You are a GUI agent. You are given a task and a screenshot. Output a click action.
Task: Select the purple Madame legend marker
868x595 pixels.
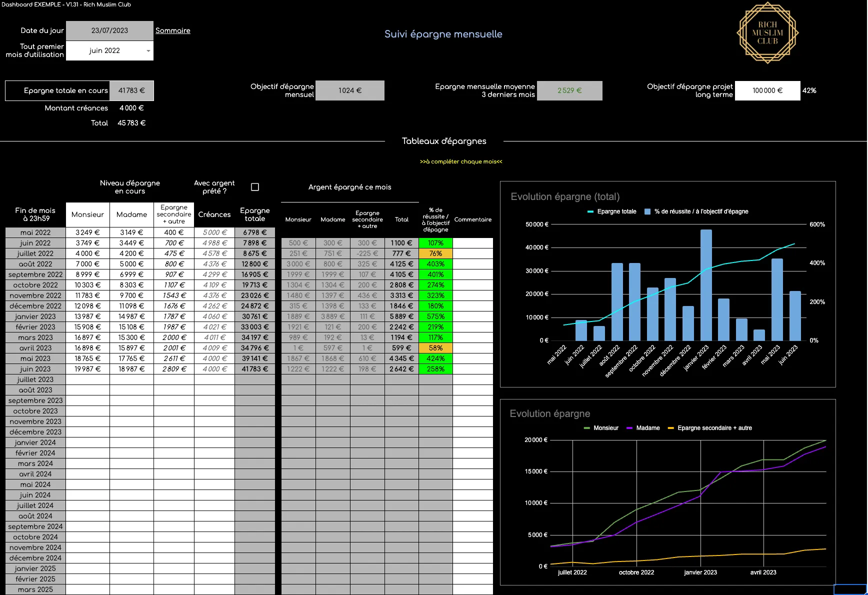point(629,428)
